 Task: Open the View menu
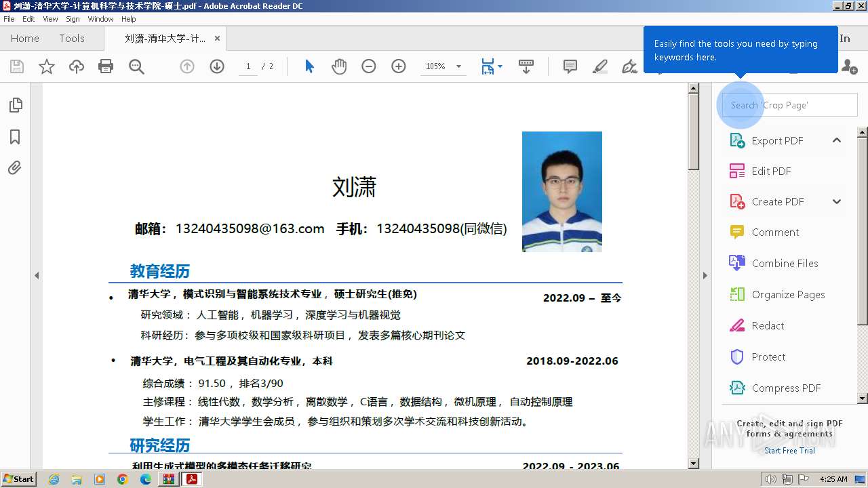coord(50,19)
